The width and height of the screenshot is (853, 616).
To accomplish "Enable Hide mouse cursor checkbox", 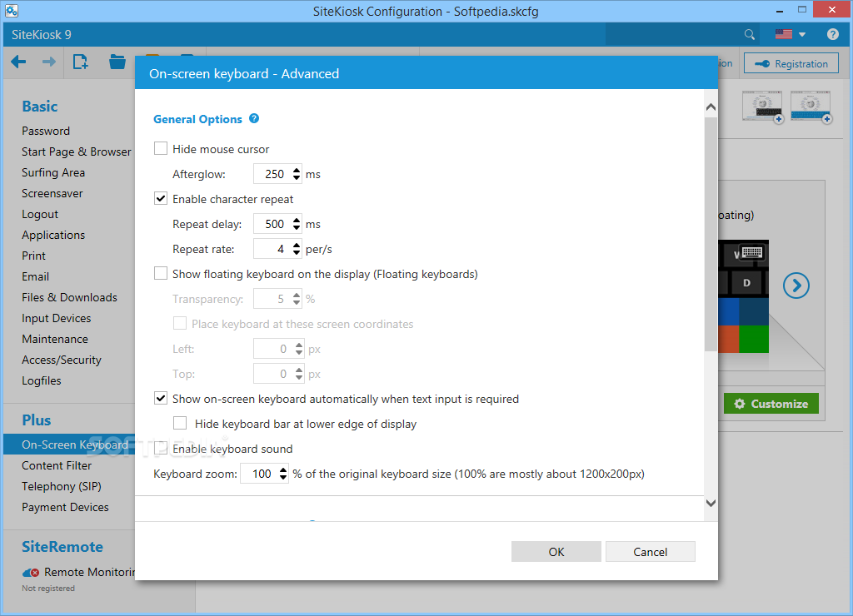I will tap(161, 148).
